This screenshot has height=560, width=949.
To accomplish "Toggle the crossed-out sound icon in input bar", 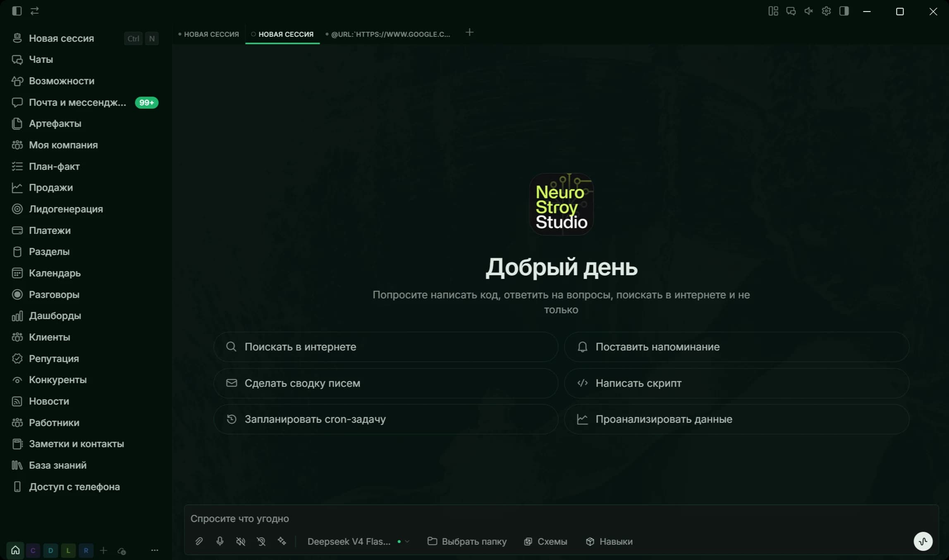I will [x=241, y=541].
